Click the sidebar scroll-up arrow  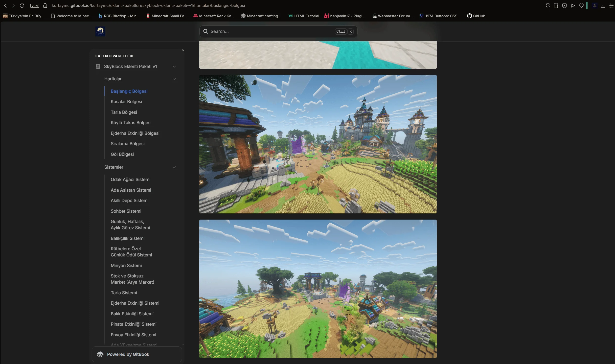(x=183, y=50)
